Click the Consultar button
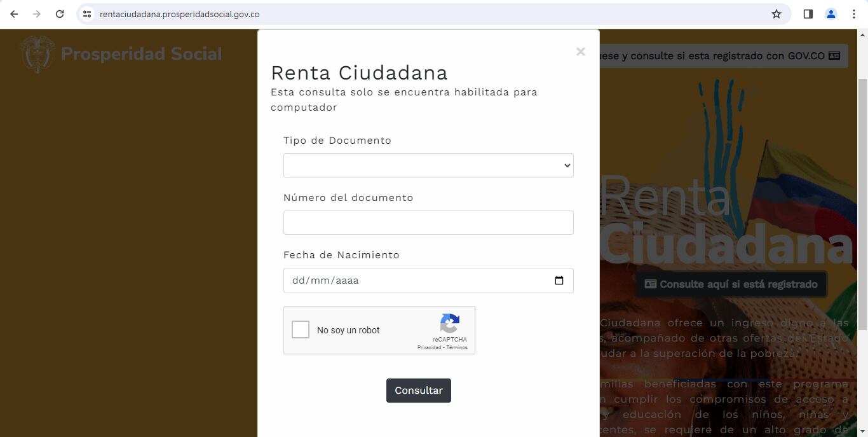 pos(418,391)
